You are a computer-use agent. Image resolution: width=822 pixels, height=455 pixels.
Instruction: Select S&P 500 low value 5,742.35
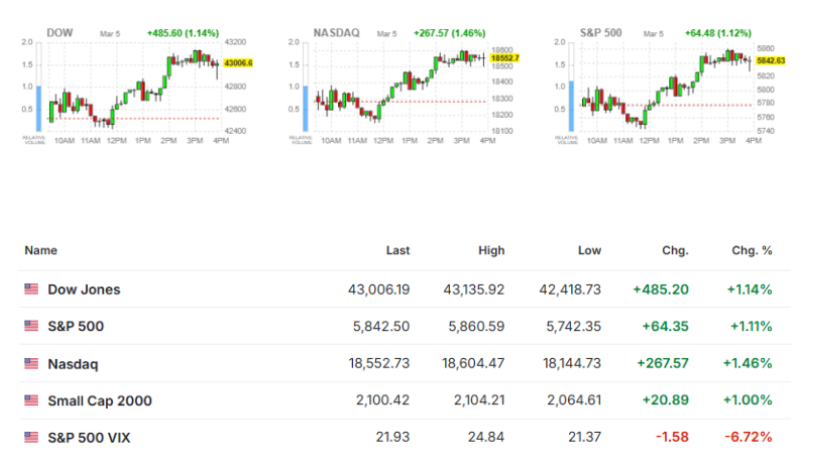click(574, 326)
